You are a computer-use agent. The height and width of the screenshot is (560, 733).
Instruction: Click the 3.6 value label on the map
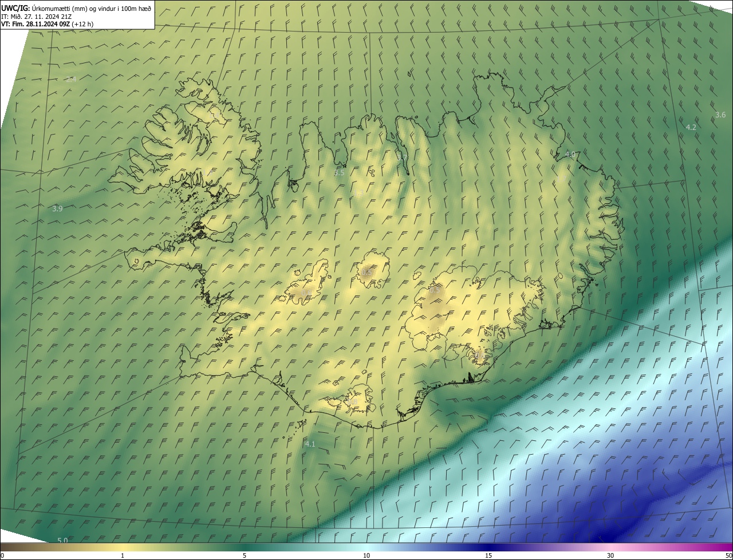(720, 115)
